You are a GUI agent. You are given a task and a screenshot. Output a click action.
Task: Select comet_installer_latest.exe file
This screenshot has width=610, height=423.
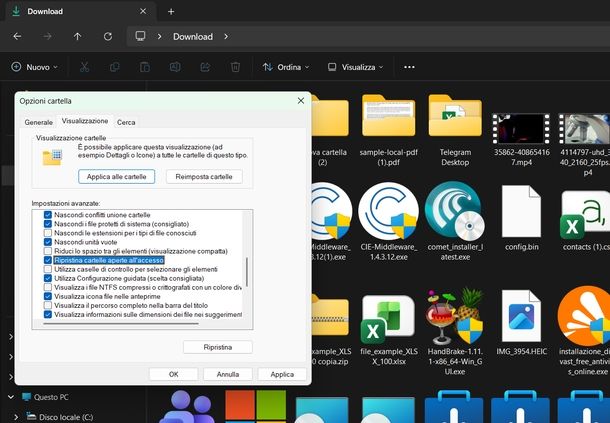tap(455, 222)
